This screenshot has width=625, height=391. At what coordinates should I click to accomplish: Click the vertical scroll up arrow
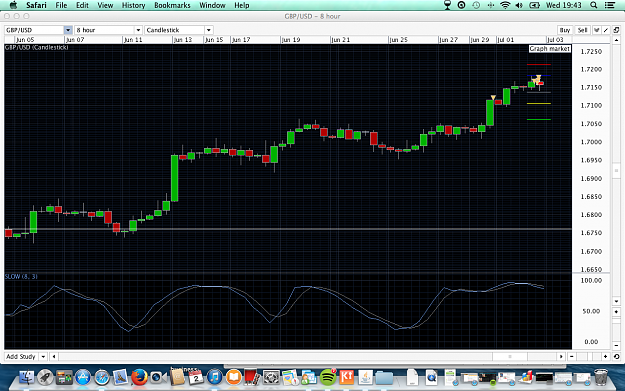tap(616, 40)
